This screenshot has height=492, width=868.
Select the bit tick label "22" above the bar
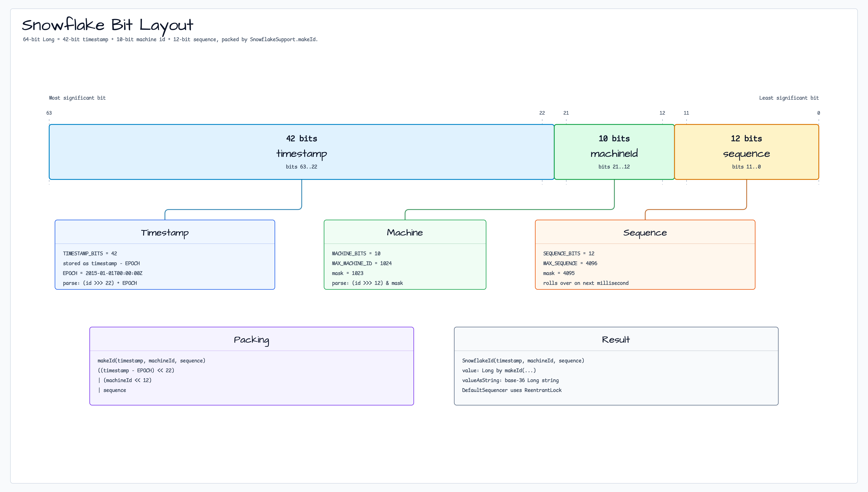pyautogui.click(x=542, y=113)
